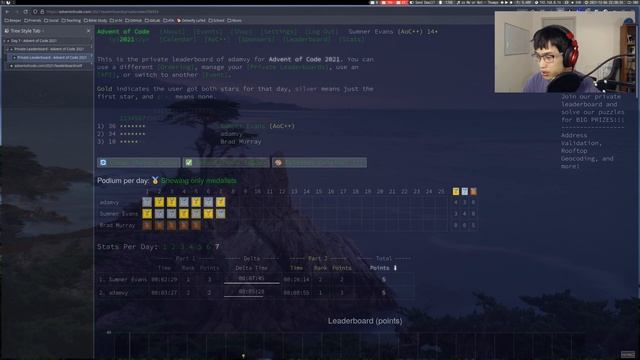Open the [Private Leaderboards] management link
This screenshot has height=360, width=640.
coord(288,67)
